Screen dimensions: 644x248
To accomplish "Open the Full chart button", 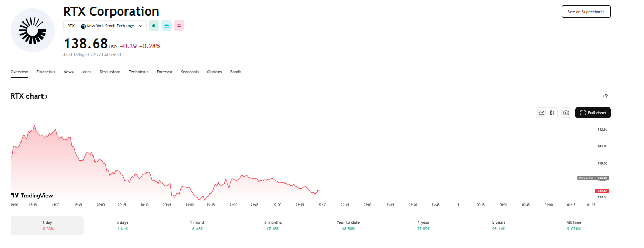I will pyautogui.click(x=593, y=113).
